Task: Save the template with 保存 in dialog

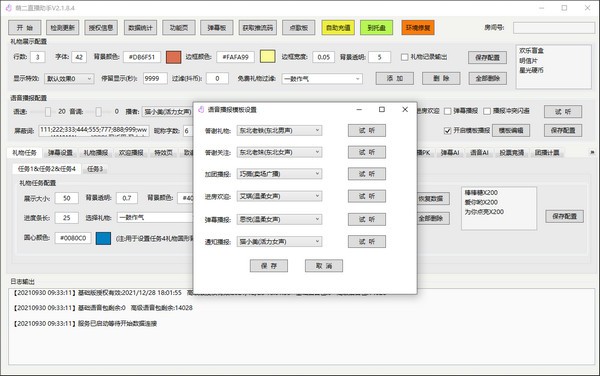Action: pos(269,265)
